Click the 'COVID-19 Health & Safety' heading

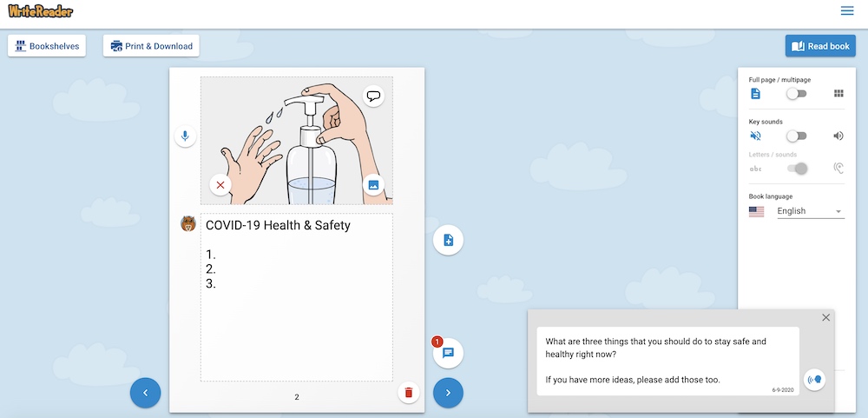tap(278, 226)
